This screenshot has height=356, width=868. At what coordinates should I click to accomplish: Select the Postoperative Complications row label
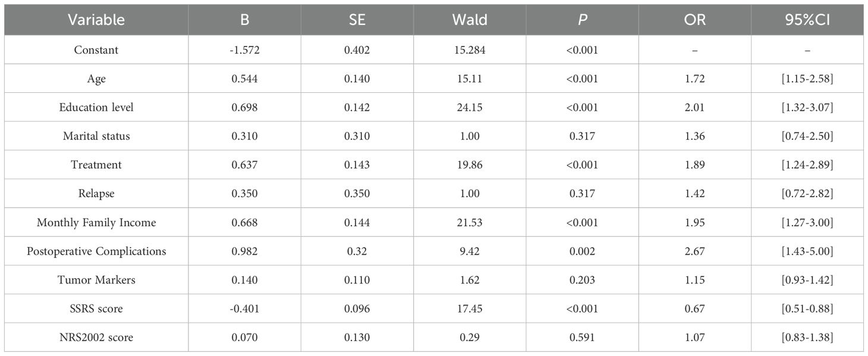point(96,251)
